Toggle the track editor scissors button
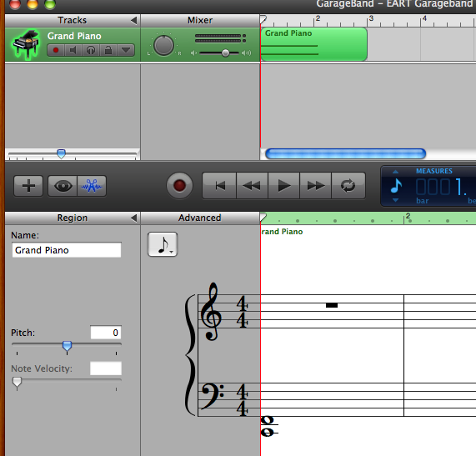The width and height of the screenshot is (476, 456). (92, 186)
